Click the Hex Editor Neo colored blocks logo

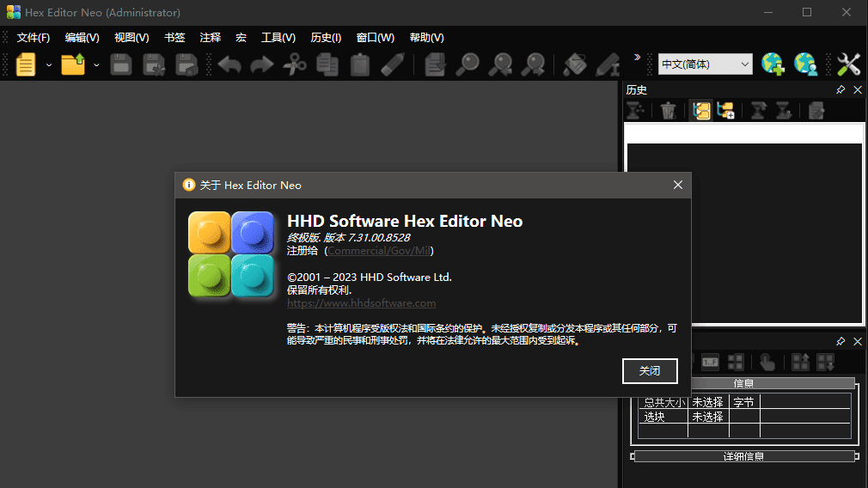[x=231, y=254]
